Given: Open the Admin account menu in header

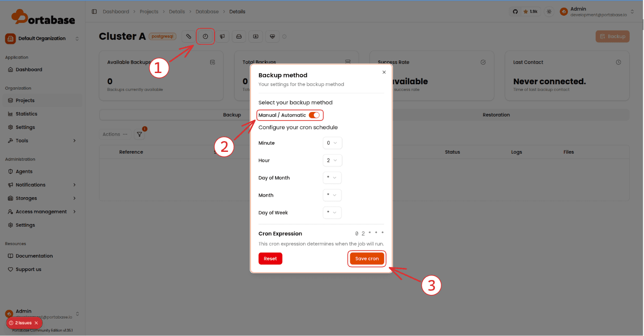Looking at the screenshot, I should coord(597,12).
